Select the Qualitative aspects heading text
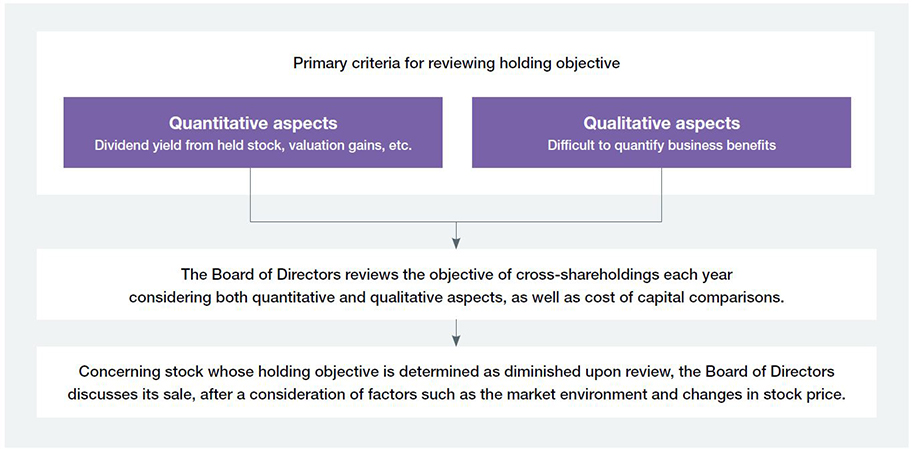Screen dimensions: 912x449 pos(661,123)
